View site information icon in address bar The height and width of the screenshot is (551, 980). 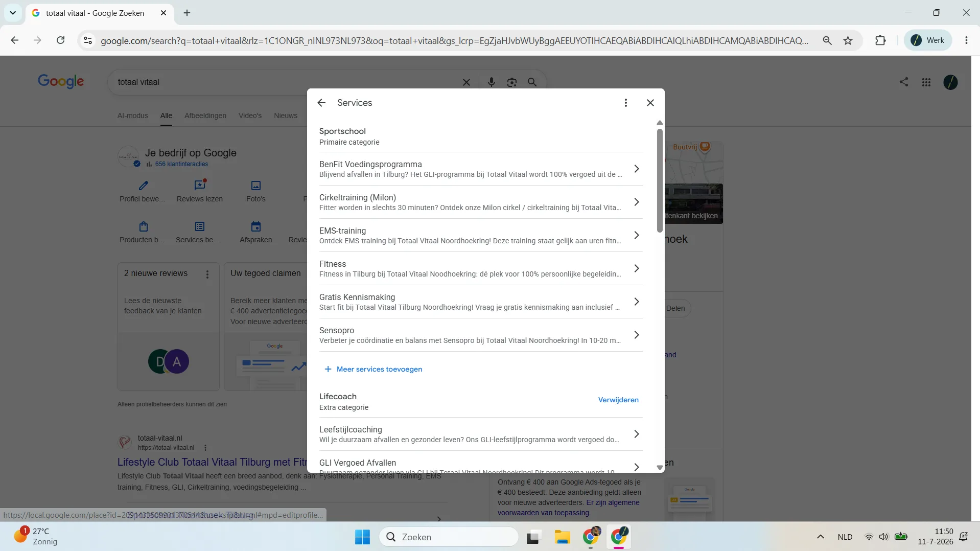click(x=88, y=40)
